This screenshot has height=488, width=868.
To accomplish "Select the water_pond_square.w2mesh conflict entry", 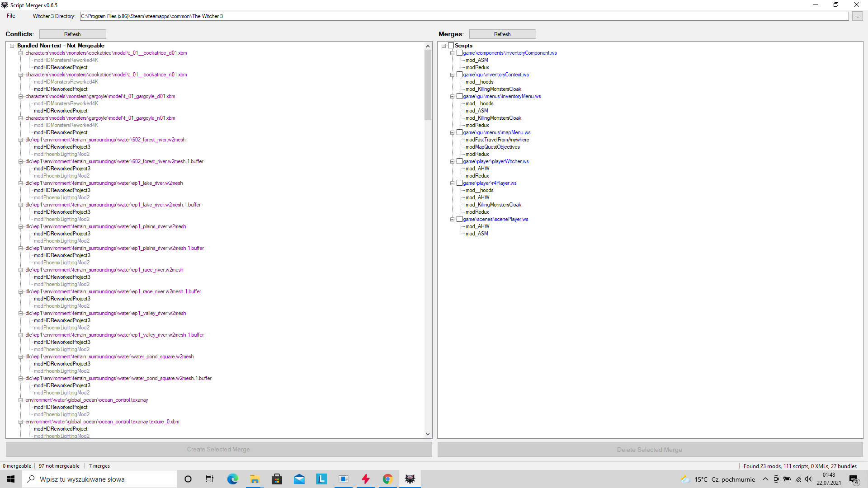I will [109, 357].
